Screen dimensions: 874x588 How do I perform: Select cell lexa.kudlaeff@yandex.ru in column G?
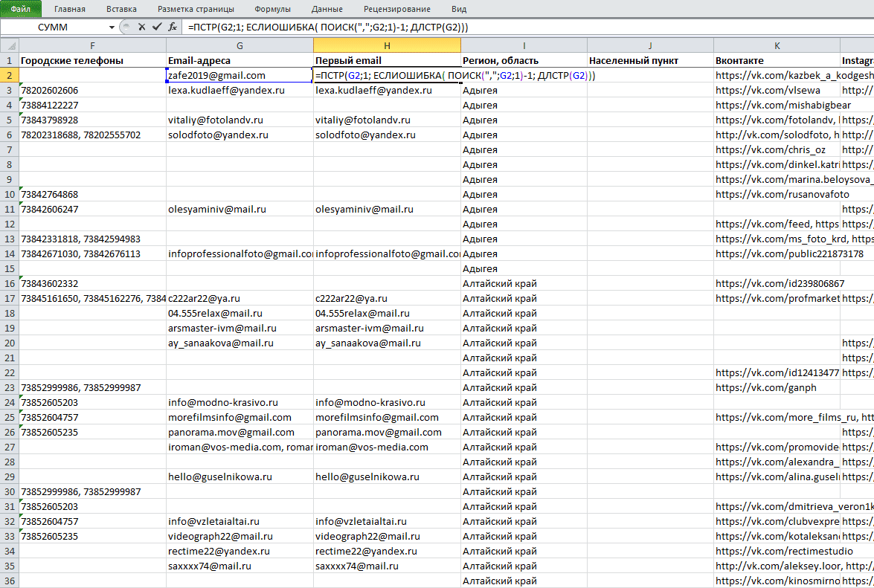(240, 90)
